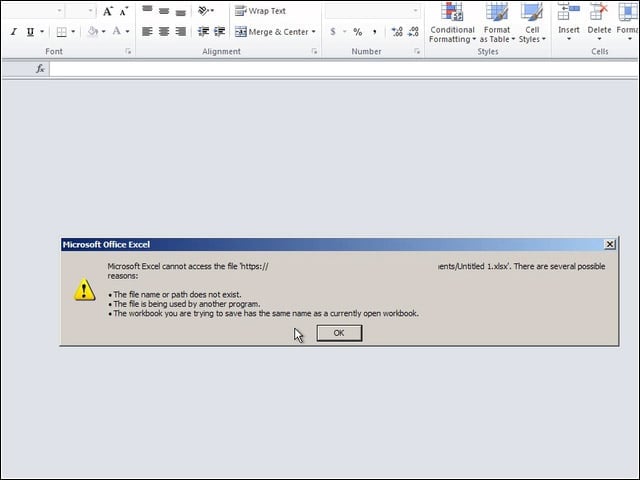The height and width of the screenshot is (480, 640).
Task: Increase indent
Action: (220, 32)
